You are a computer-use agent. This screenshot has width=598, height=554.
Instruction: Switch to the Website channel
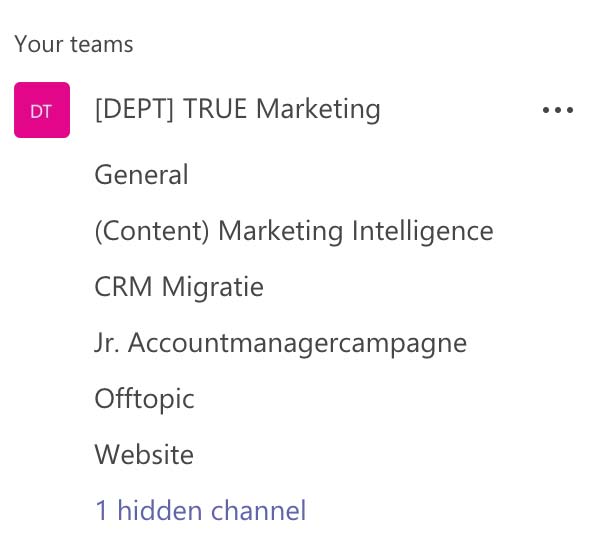tap(144, 454)
